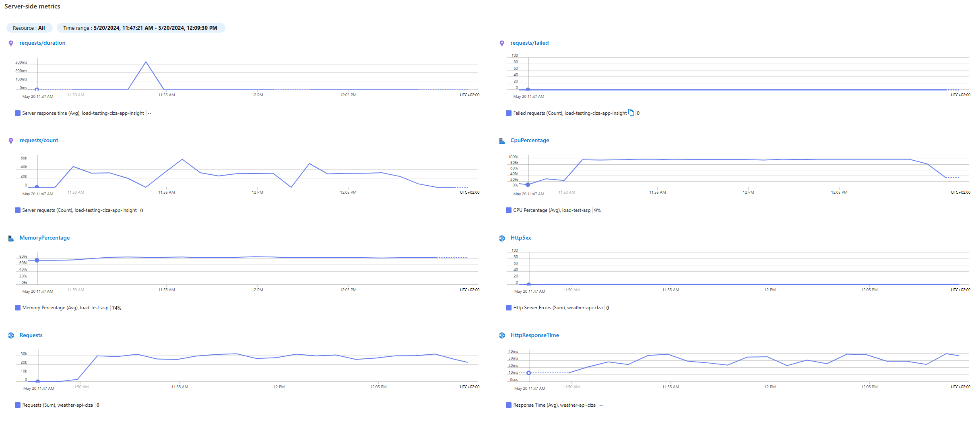Image resolution: width=980 pixels, height=422 pixels.
Task: Click Http Server Errors legend color swatch
Action: pyautogui.click(x=509, y=308)
